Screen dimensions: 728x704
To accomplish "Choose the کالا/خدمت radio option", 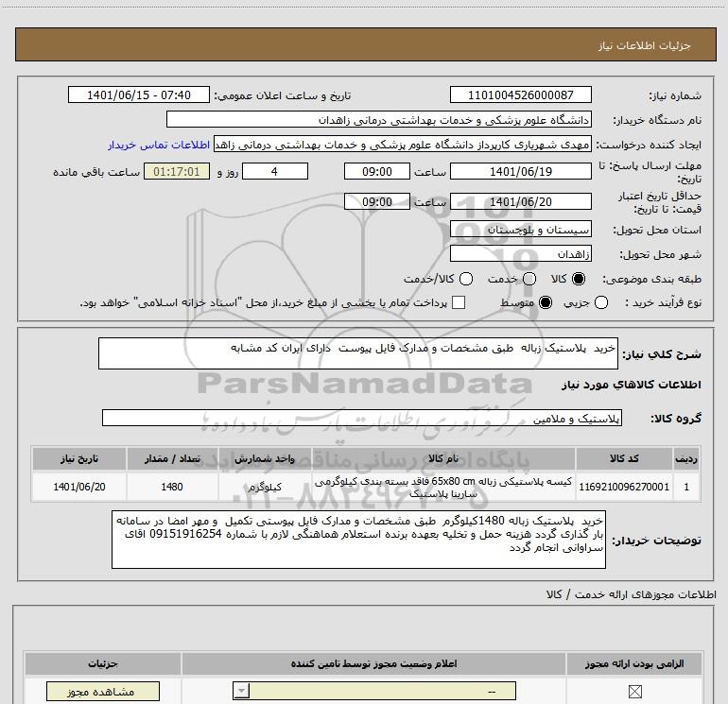I will [466, 280].
